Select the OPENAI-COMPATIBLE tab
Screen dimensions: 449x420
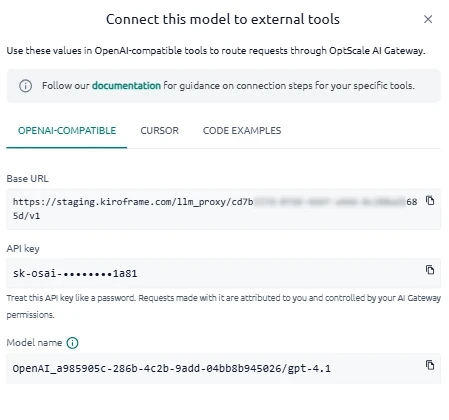click(67, 131)
